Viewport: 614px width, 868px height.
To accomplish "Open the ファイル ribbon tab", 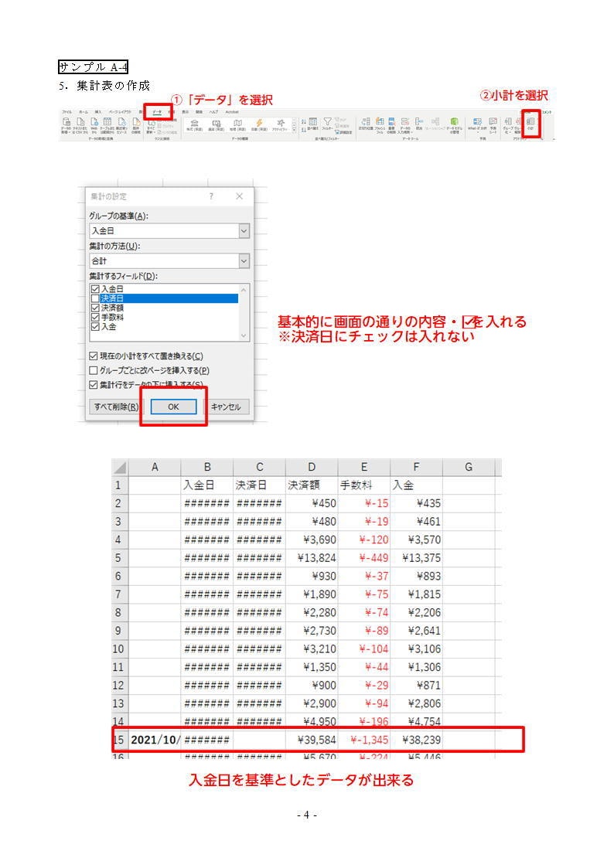I will pyautogui.click(x=67, y=112).
